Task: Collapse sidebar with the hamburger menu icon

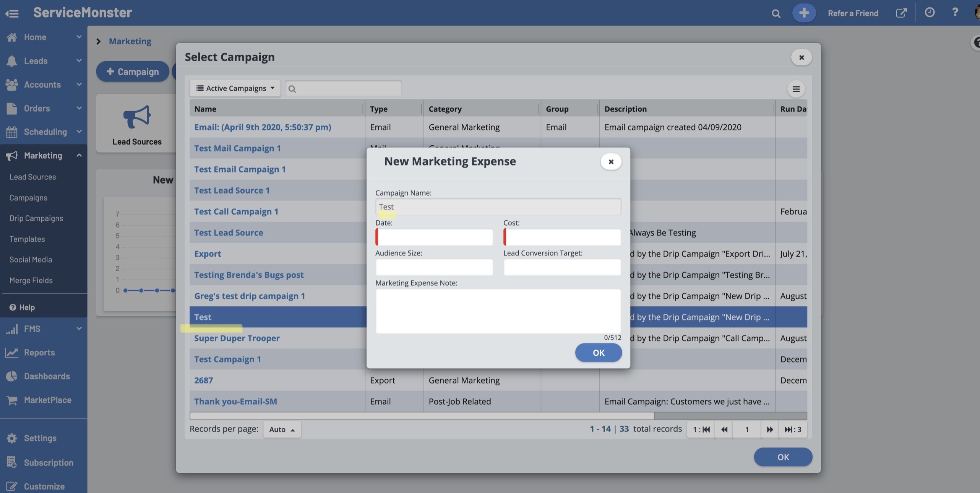Action: 12,13
